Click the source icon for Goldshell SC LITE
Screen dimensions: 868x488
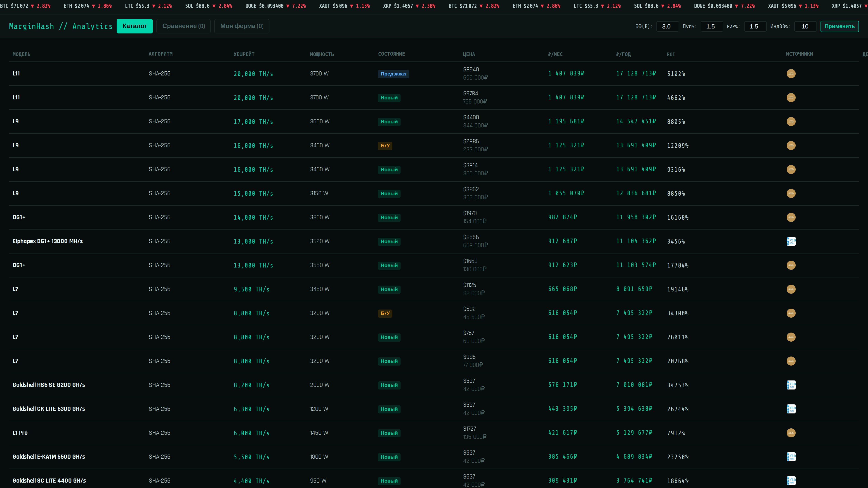[x=791, y=481]
